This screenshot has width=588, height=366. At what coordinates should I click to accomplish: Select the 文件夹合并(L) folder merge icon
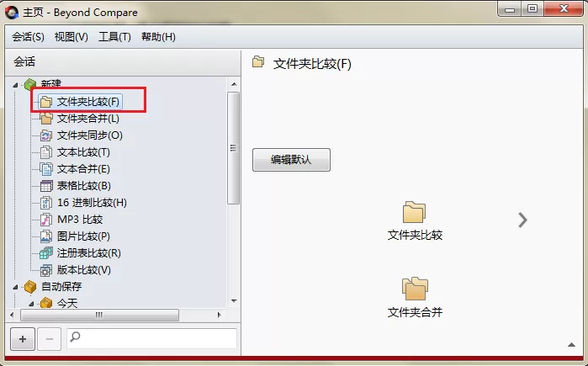coord(46,119)
